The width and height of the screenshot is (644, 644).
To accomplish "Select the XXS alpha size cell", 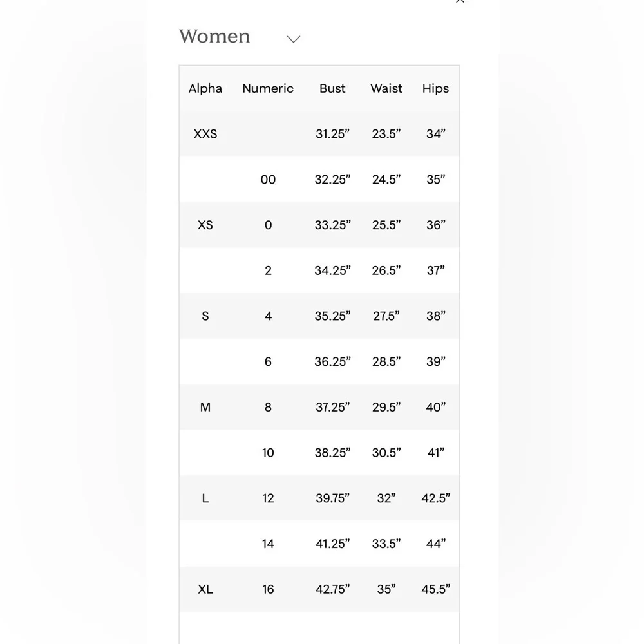I will pyautogui.click(x=205, y=134).
